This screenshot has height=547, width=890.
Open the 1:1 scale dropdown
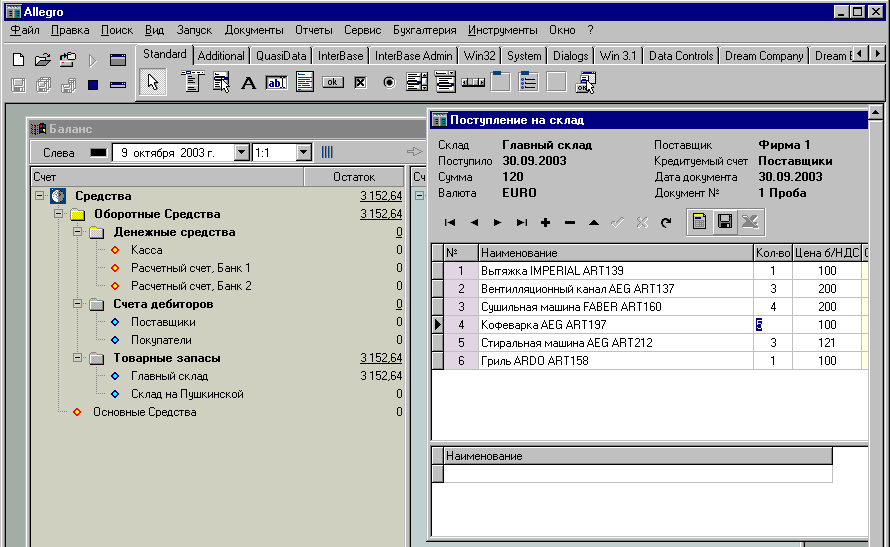click(x=304, y=152)
